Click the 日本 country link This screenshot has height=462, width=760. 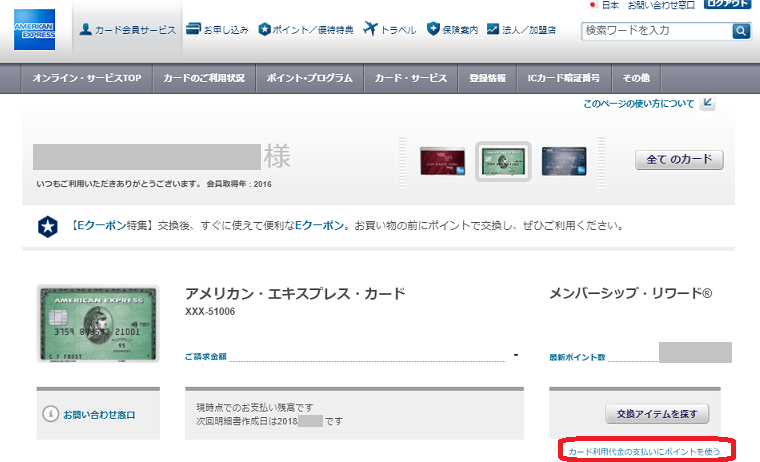pos(610,5)
